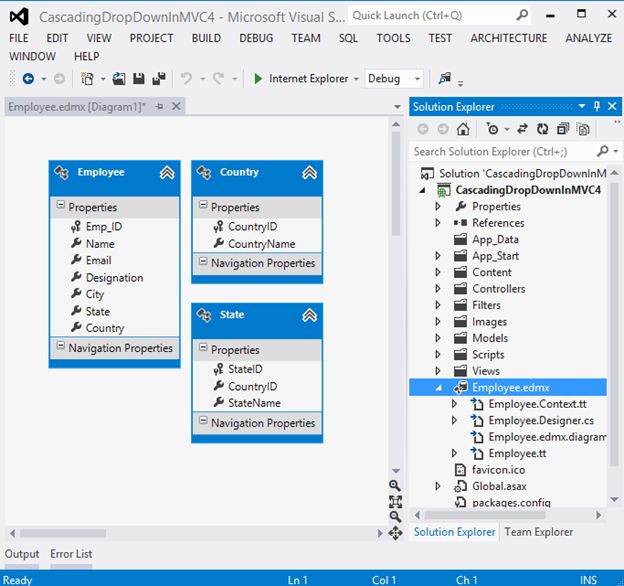This screenshot has height=586, width=624.
Task: Click the Collapse All icon in Solution Explorer
Action: click(563, 129)
